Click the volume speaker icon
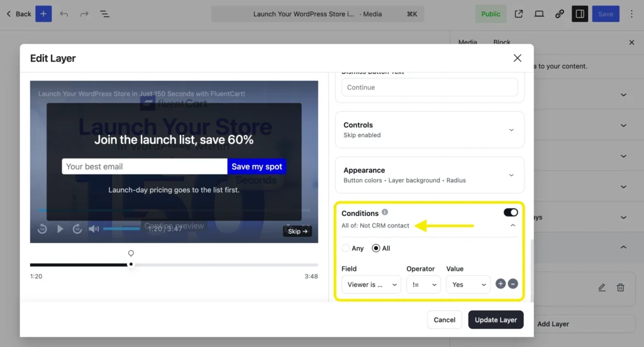This screenshot has height=347, width=644. (94, 229)
